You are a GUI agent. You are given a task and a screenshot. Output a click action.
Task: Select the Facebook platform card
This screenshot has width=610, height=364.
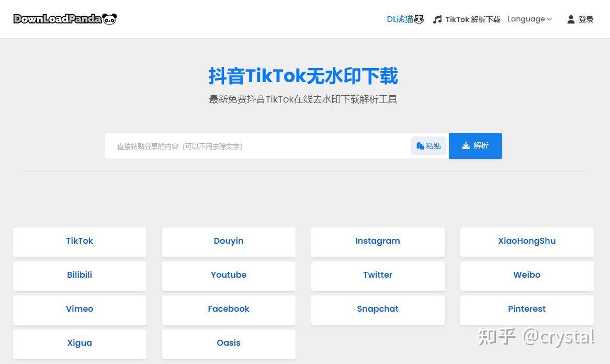[229, 310]
